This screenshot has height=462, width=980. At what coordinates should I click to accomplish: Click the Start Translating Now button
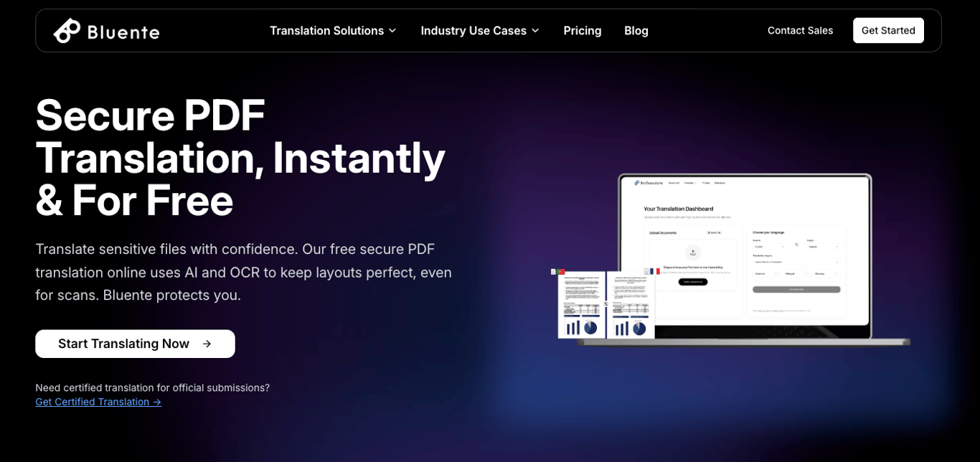point(135,344)
